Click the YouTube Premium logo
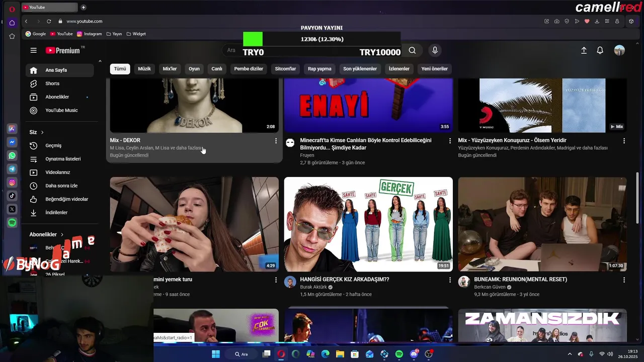Screen dimensions: 644x362 [63, 50]
